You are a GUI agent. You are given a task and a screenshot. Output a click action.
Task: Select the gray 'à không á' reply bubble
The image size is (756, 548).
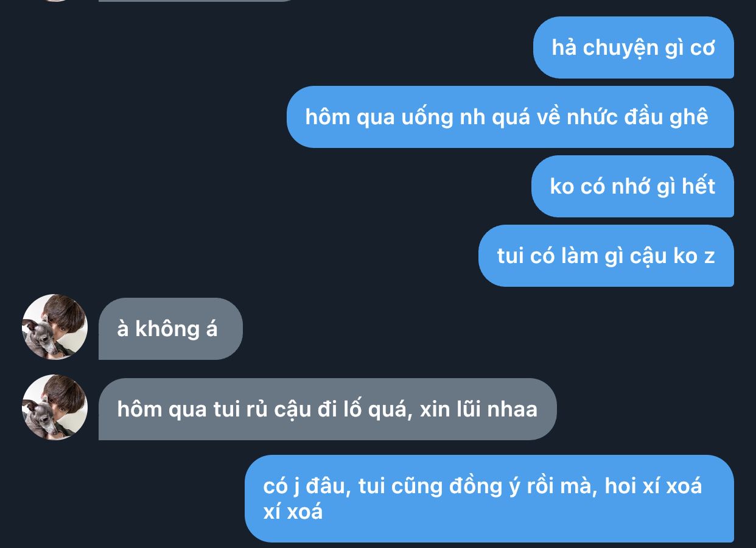tap(170, 329)
